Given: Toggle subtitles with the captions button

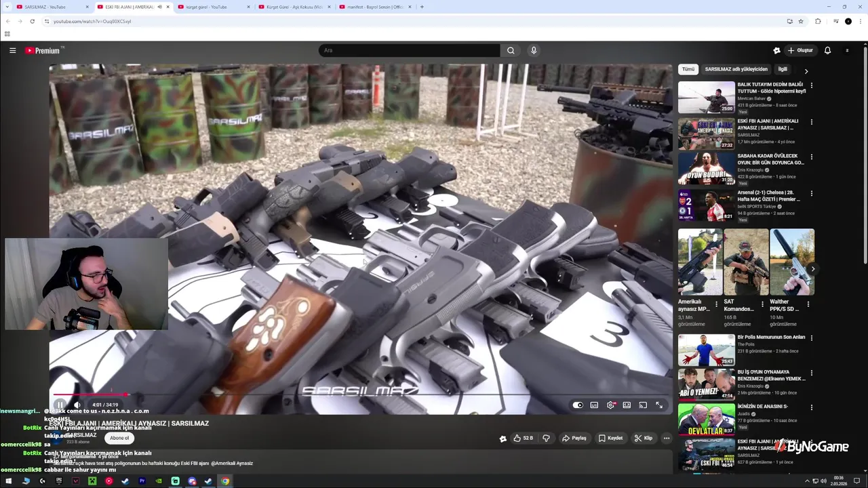Looking at the screenshot, I should 594,405.
